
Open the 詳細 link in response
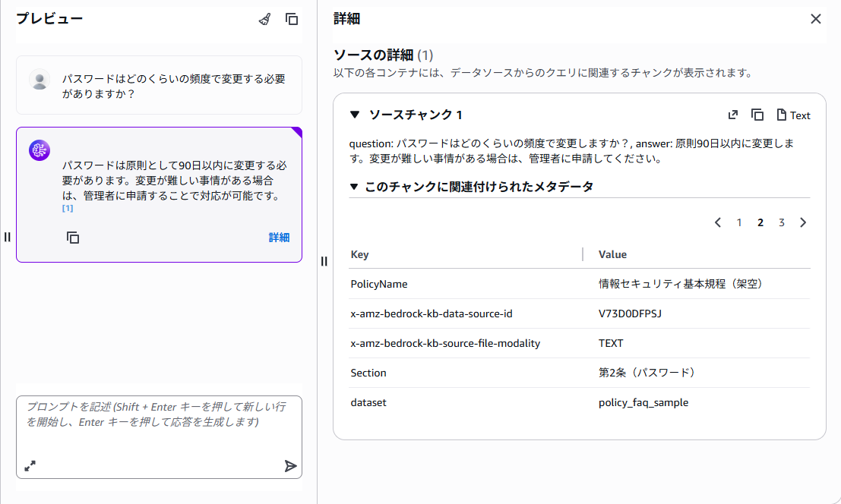click(279, 238)
